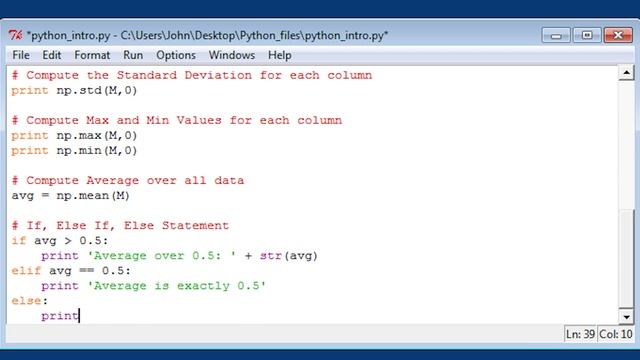Place cursor in 'print np.min(M,0)' line
The image size is (640, 360).
pyautogui.click(x=74, y=151)
